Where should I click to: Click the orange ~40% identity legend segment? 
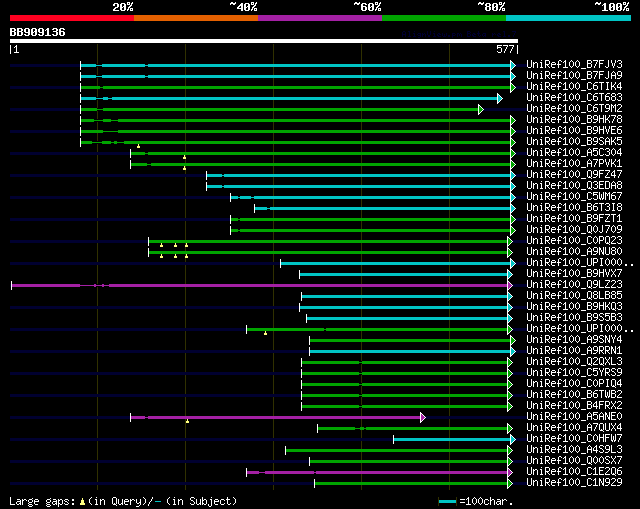pos(196,18)
